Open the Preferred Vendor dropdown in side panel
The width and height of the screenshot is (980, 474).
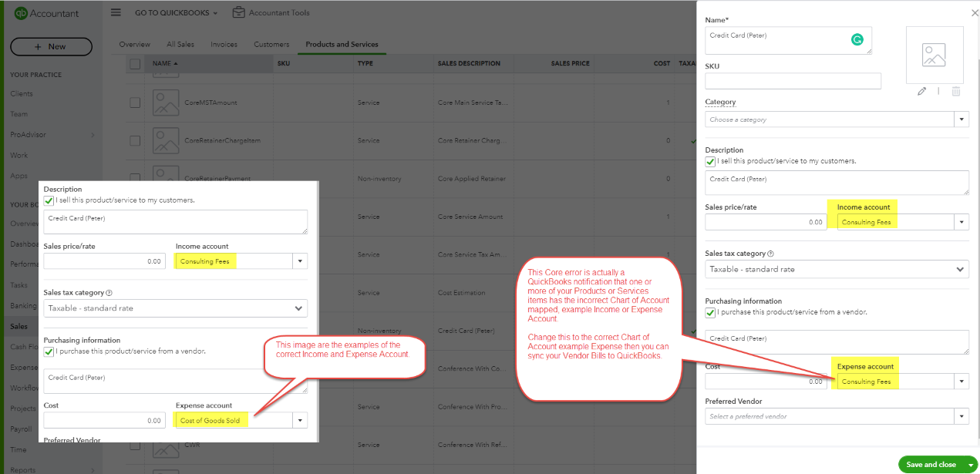click(x=961, y=416)
